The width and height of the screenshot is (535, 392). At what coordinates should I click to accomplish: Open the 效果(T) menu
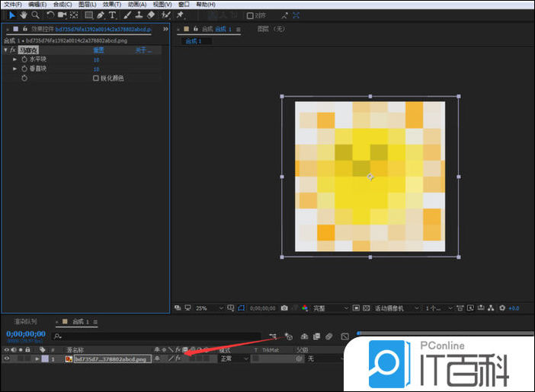click(111, 4)
